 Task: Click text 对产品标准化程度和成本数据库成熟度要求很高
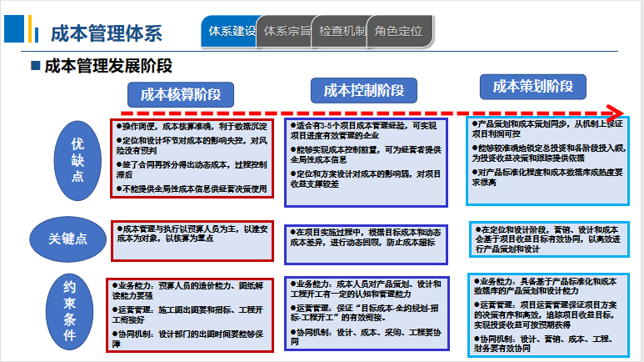(547, 178)
